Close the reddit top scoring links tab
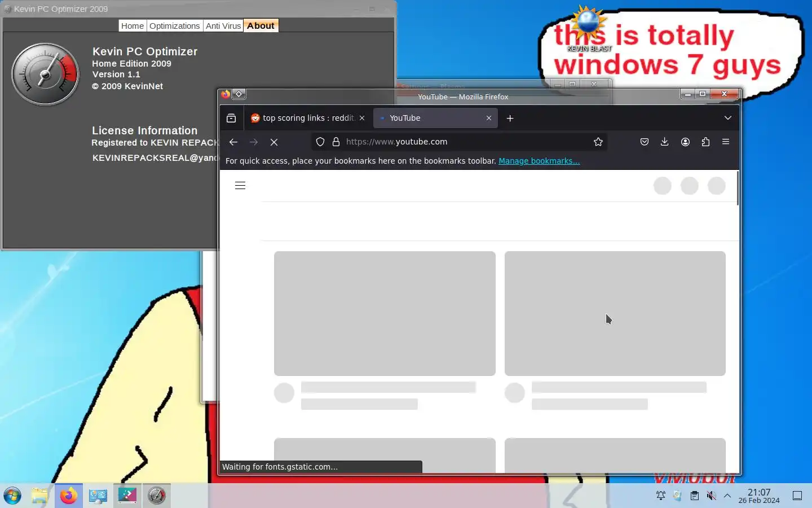 (x=362, y=118)
